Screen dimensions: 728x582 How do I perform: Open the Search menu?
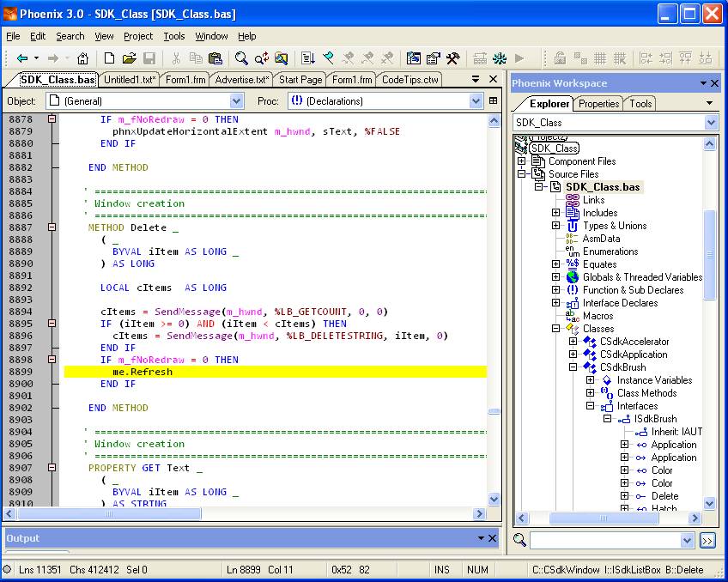(x=70, y=36)
